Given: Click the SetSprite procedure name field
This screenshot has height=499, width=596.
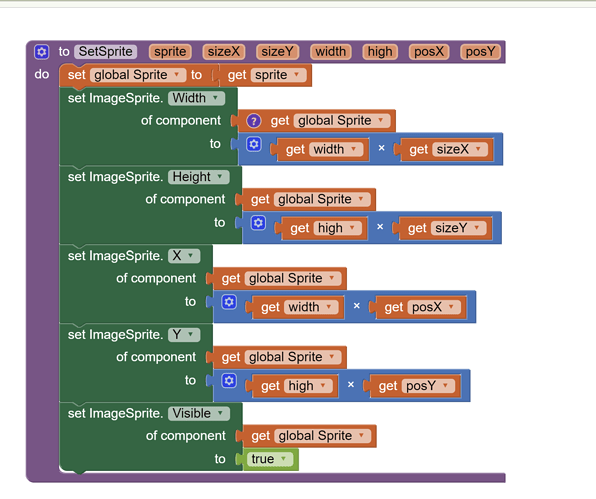Looking at the screenshot, I should click(x=106, y=52).
